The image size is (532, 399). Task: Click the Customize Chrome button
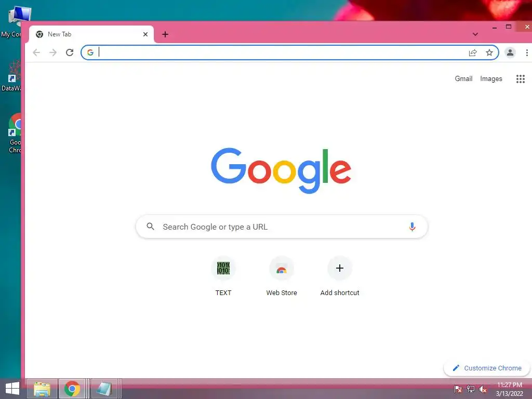487,368
